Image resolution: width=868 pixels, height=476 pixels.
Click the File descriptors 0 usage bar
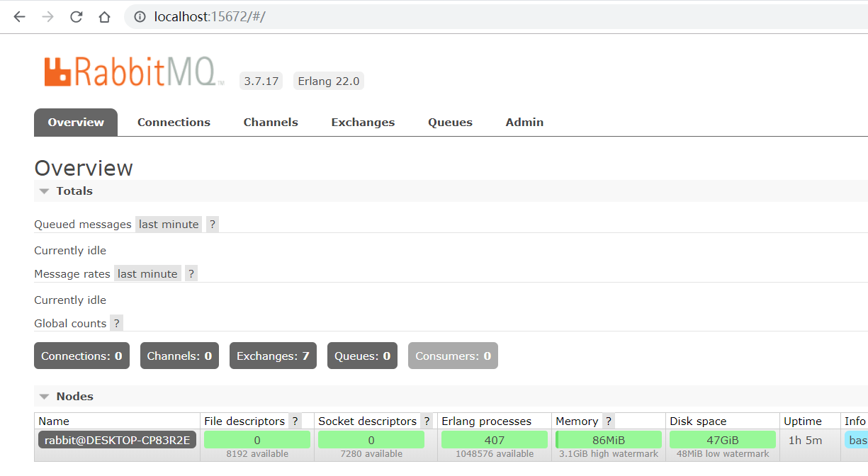tap(257, 440)
